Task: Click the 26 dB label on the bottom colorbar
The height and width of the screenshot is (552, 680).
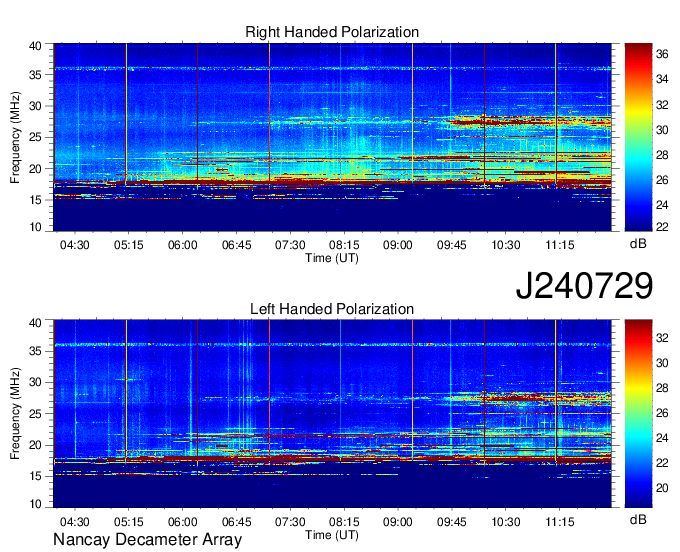Action: coord(662,413)
